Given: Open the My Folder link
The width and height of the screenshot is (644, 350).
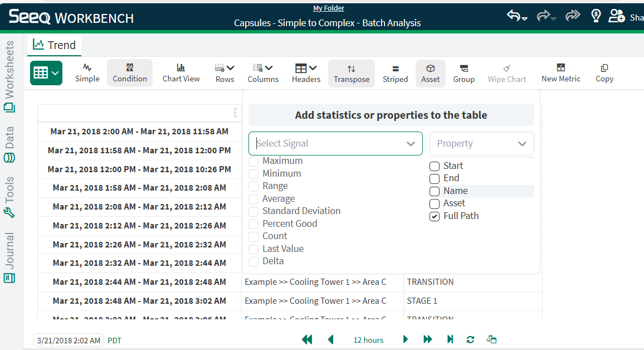Looking at the screenshot, I should 328,8.
